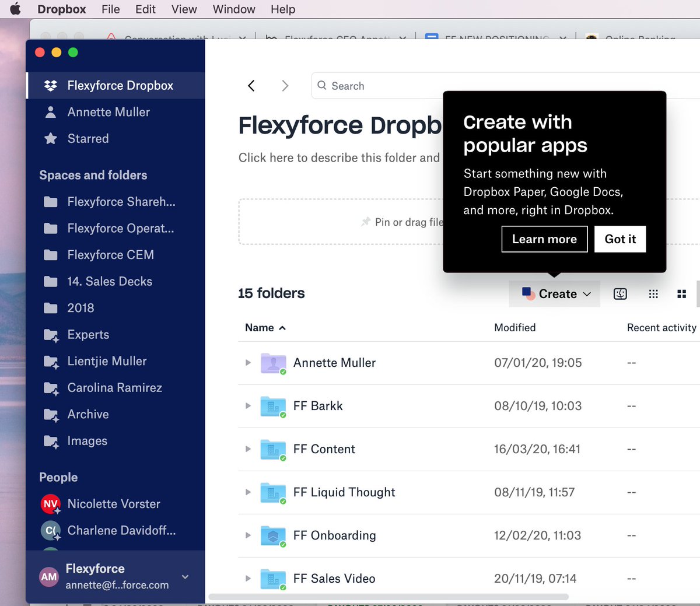Switch to large grid view
Screen dimensions: 700x606
pyautogui.click(x=681, y=294)
